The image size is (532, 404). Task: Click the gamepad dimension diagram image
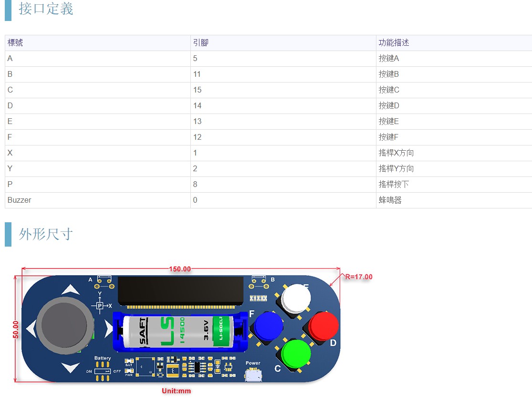click(x=193, y=330)
